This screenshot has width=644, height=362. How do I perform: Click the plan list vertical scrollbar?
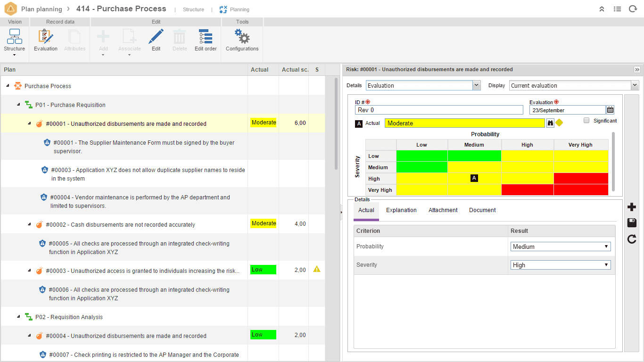(x=336, y=124)
